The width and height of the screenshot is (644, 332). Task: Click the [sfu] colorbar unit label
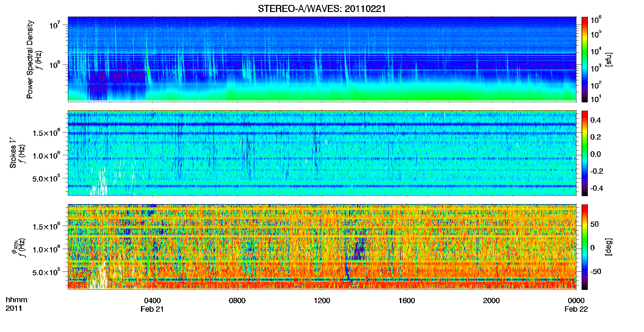(608, 59)
